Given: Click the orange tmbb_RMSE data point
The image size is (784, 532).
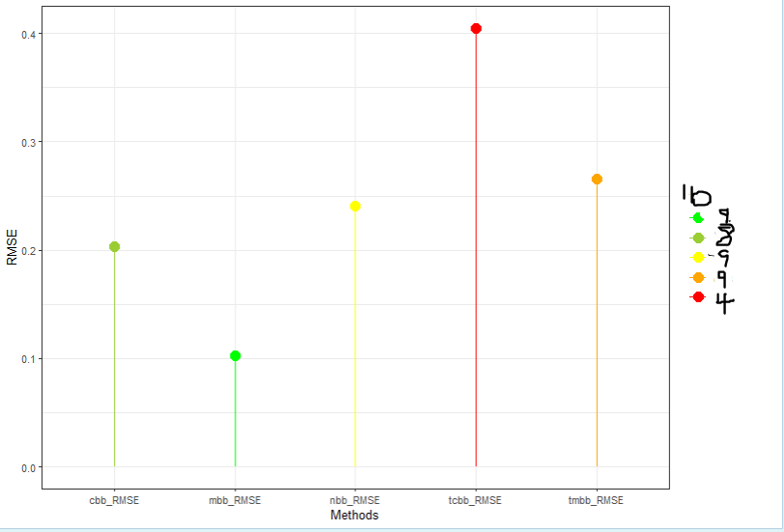Looking at the screenshot, I should [x=597, y=179].
